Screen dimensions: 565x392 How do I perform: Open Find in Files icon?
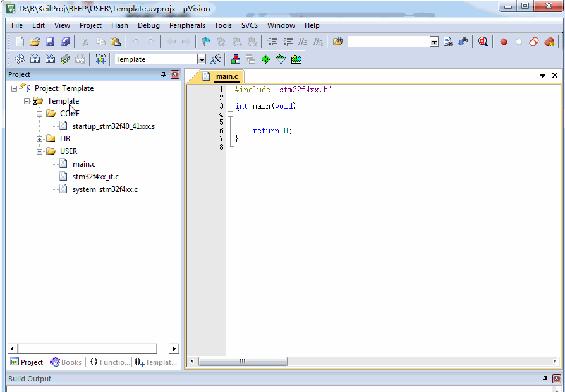(337, 42)
